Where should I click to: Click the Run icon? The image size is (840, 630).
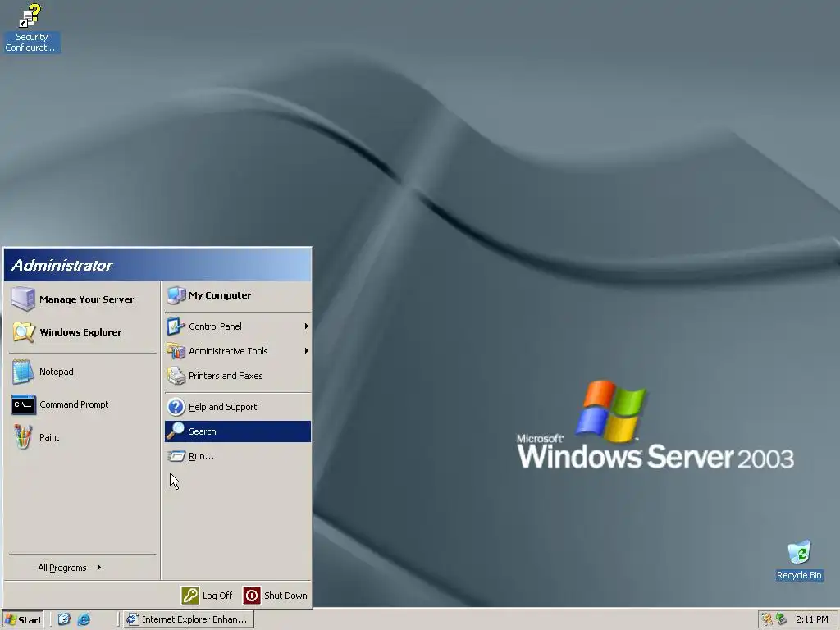tap(176, 456)
